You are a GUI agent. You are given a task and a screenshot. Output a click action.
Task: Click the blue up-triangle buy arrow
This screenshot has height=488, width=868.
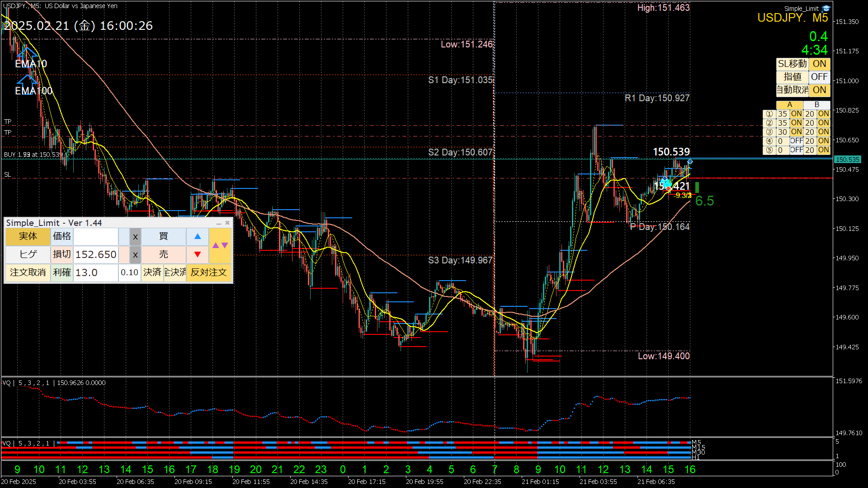pyautogui.click(x=198, y=236)
